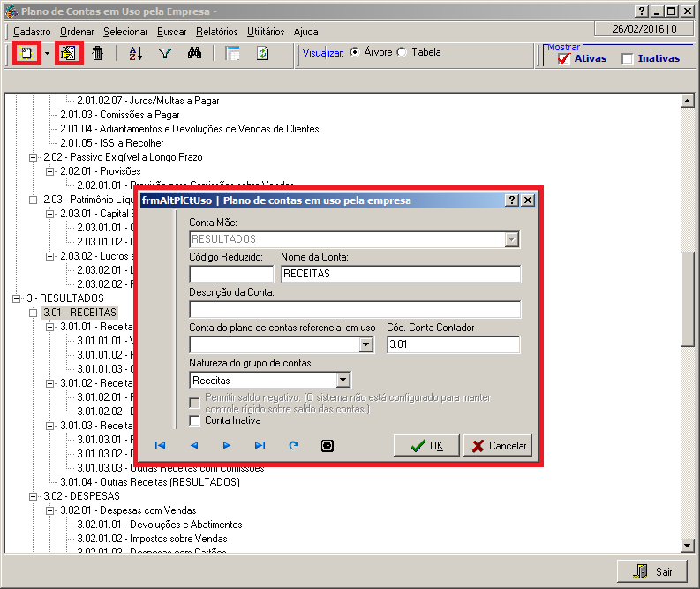Expand the plano de contas referencial dropdown
Screen dimensions: 700x589
366,345
